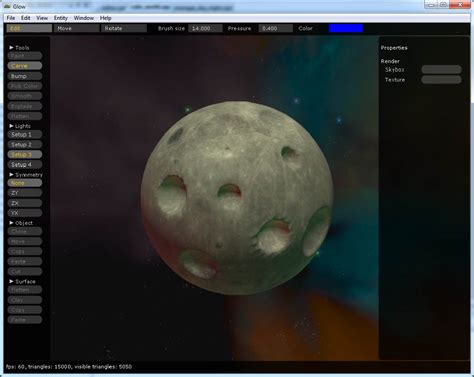Image resolution: width=474 pixels, height=377 pixels.
Task: Collapse the Object section triangle
Action: click(11, 223)
